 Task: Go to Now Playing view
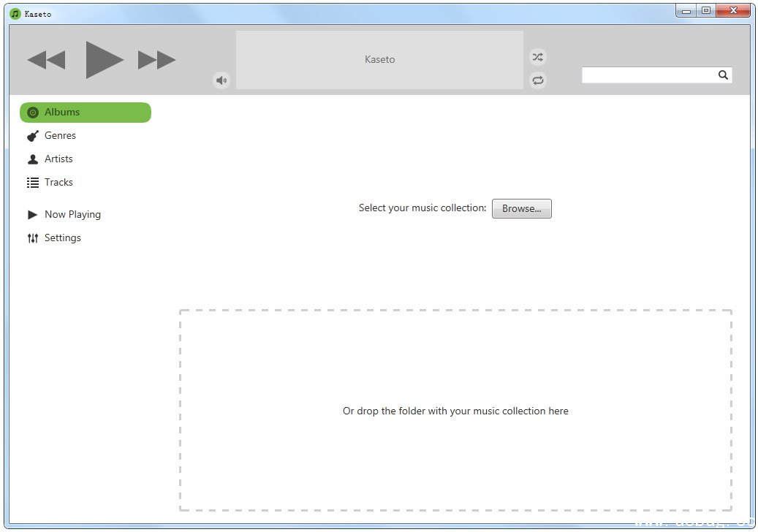coord(72,215)
